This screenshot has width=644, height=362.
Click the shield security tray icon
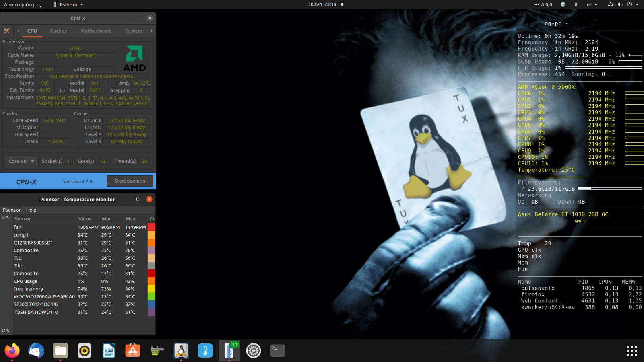click(563, 4)
